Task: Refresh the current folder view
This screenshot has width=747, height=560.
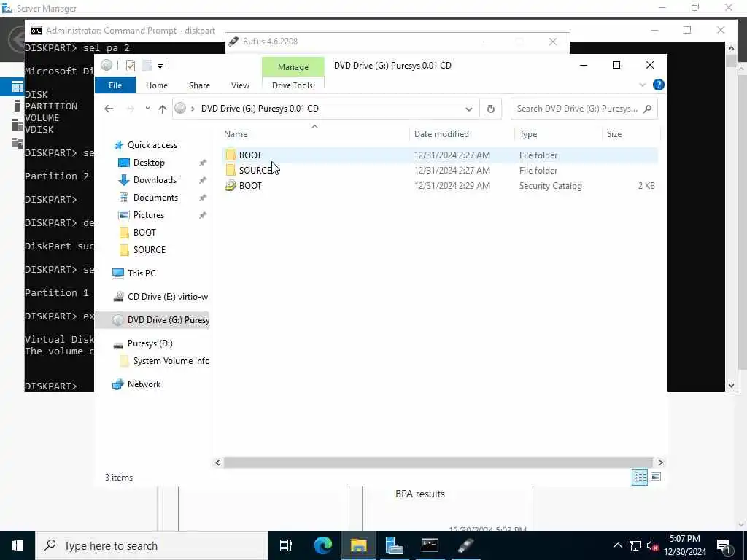Action: (491, 109)
